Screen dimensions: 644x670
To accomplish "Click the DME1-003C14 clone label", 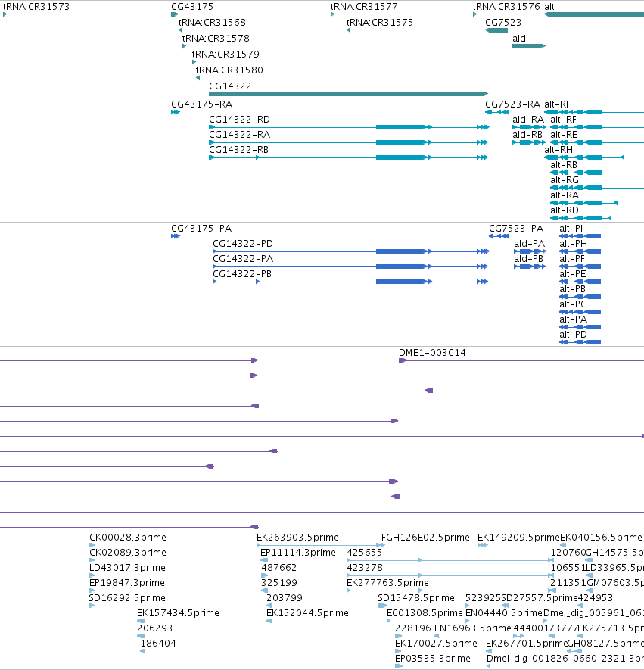I will click(432, 353).
